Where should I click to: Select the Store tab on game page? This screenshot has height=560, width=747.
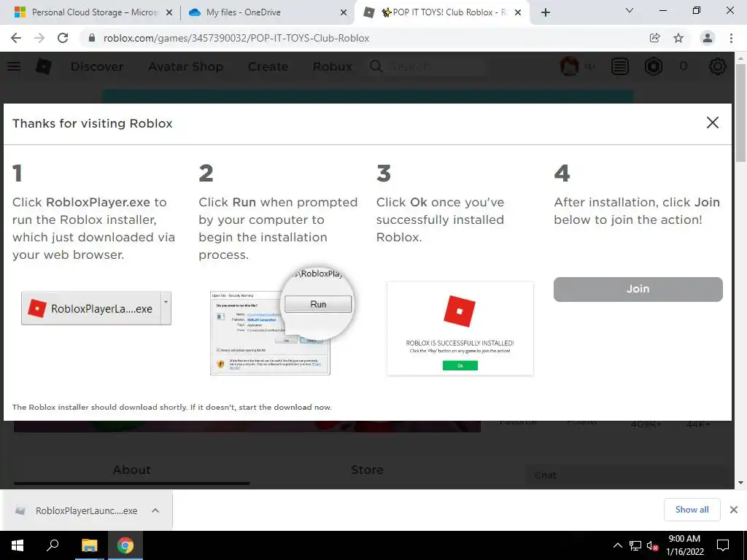point(367,470)
